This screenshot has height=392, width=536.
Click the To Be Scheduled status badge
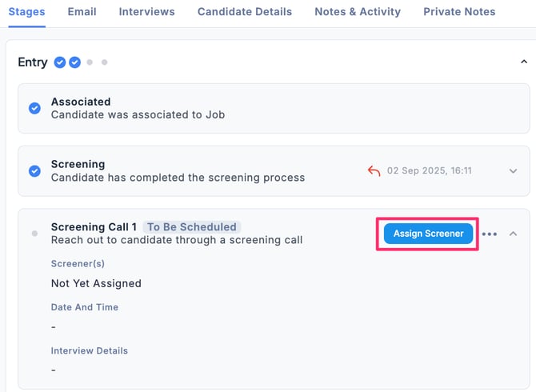192,227
